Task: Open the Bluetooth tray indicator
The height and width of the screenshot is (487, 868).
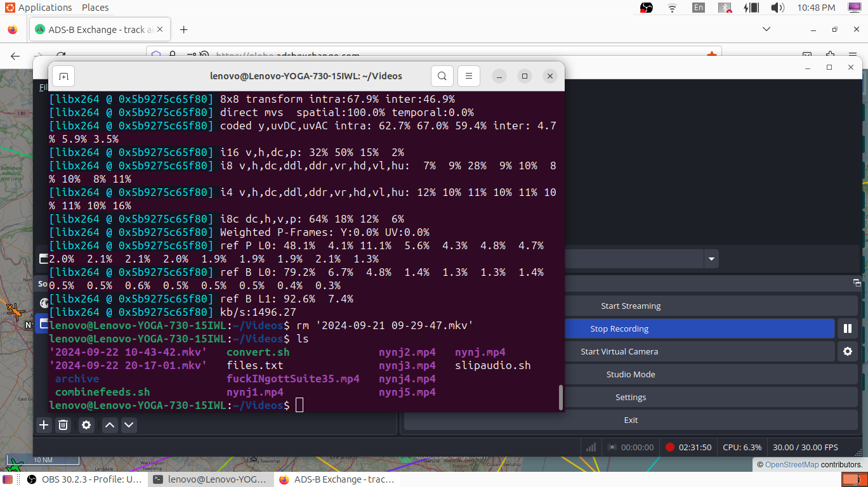Action: (x=725, y=8)
